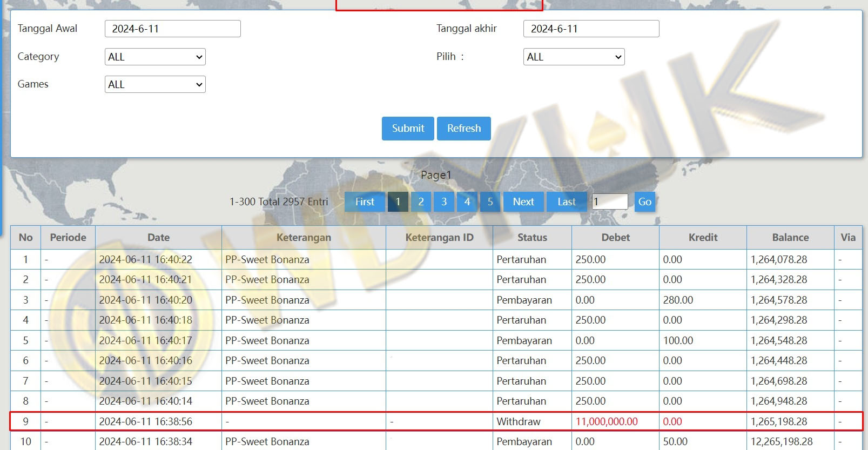Click the 50.00 kredit value
The width and height of the screenshot is (868, 450).
[x=675, y=441]
